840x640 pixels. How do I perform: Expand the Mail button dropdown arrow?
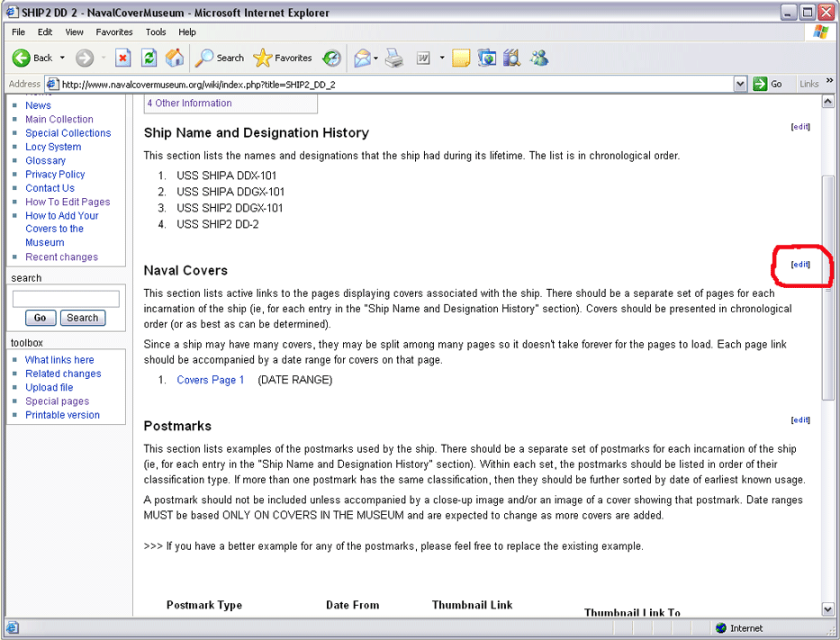click(375, 59)
